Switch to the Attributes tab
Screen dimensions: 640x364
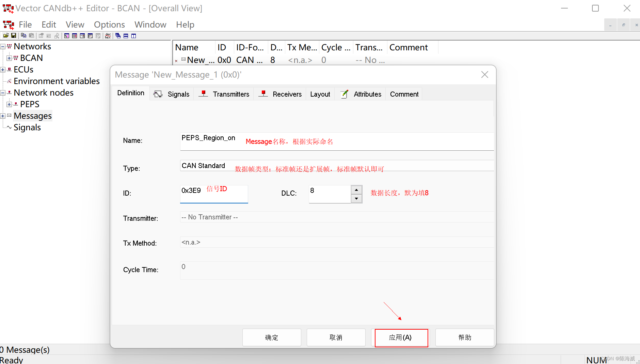point(367,94)
